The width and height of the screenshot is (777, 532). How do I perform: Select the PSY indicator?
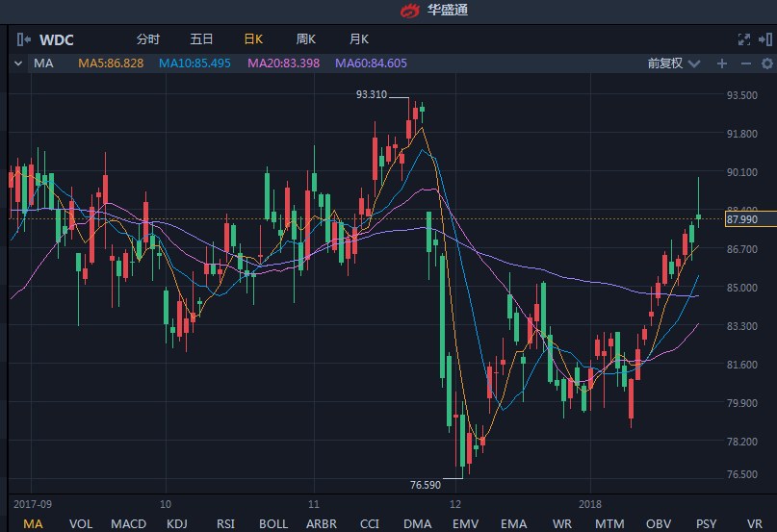[x=706, y=523]
